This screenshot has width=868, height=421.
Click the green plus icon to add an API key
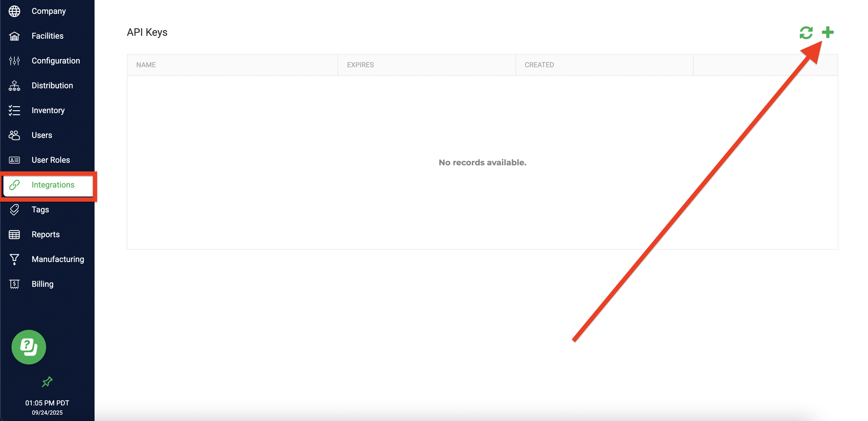click(x=827, y=32)
